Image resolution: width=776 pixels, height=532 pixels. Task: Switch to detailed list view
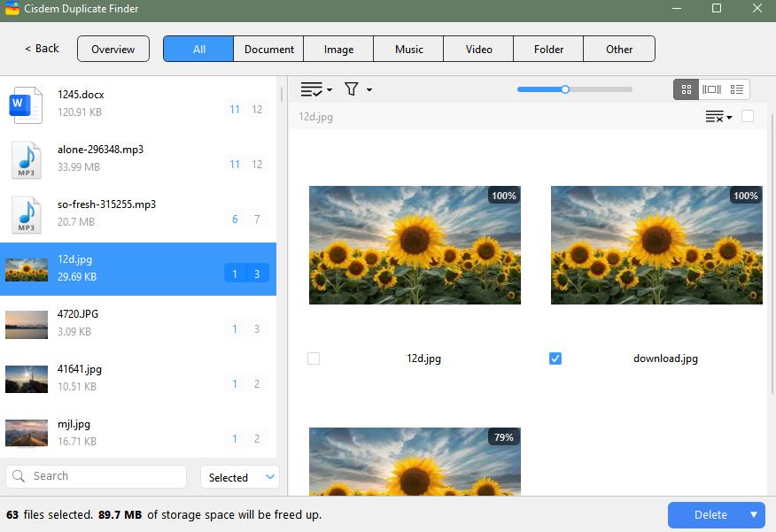click(737, 89)
